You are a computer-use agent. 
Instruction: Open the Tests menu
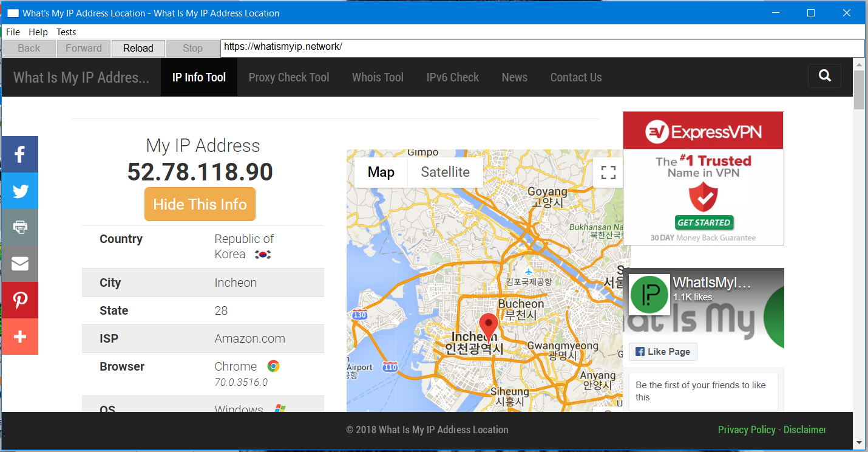66,32
